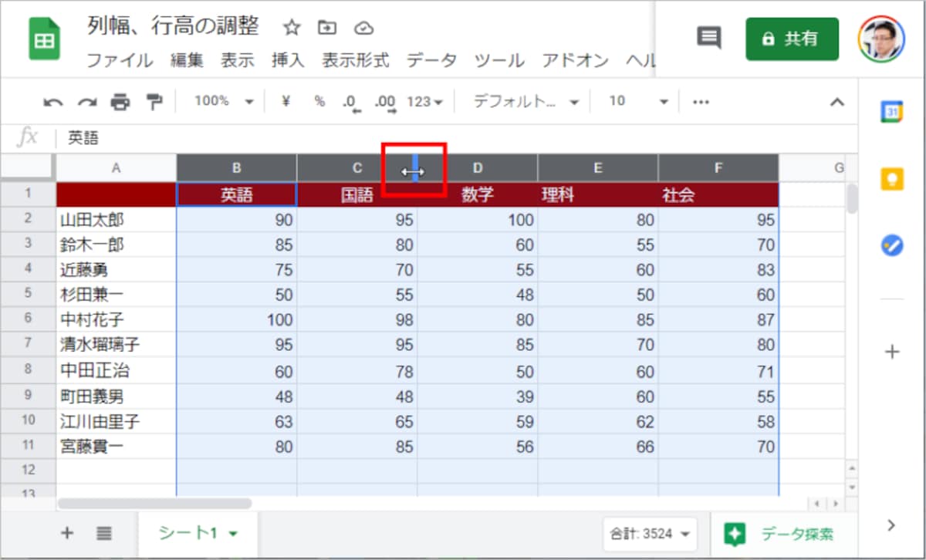Open the データ menu

432,61
